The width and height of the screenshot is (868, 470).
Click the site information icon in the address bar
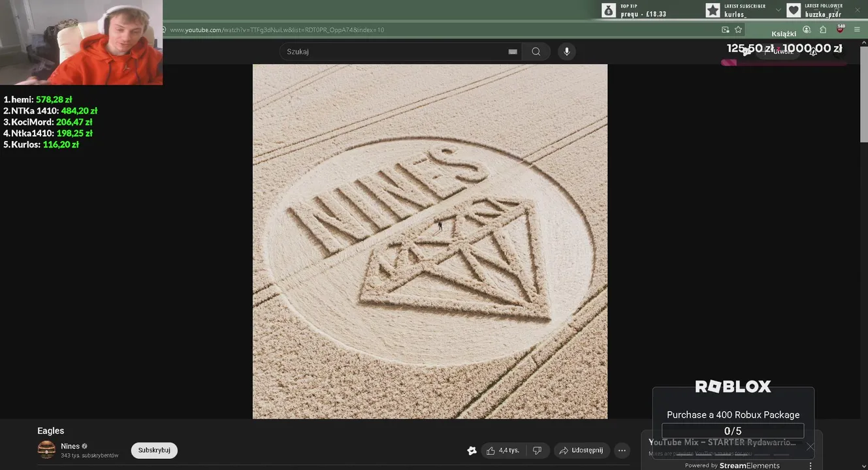pyautogui.click(x=165, y=29)
